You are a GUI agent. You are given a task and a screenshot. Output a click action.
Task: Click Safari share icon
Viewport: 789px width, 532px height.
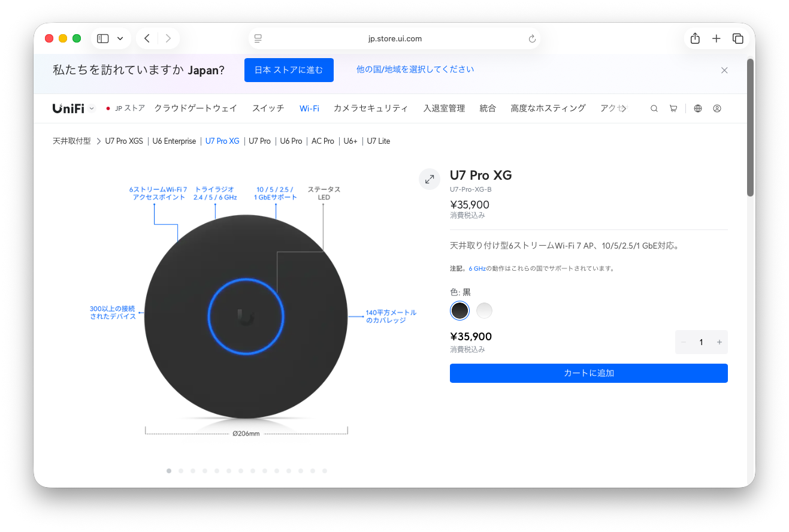tap(695, 38)
